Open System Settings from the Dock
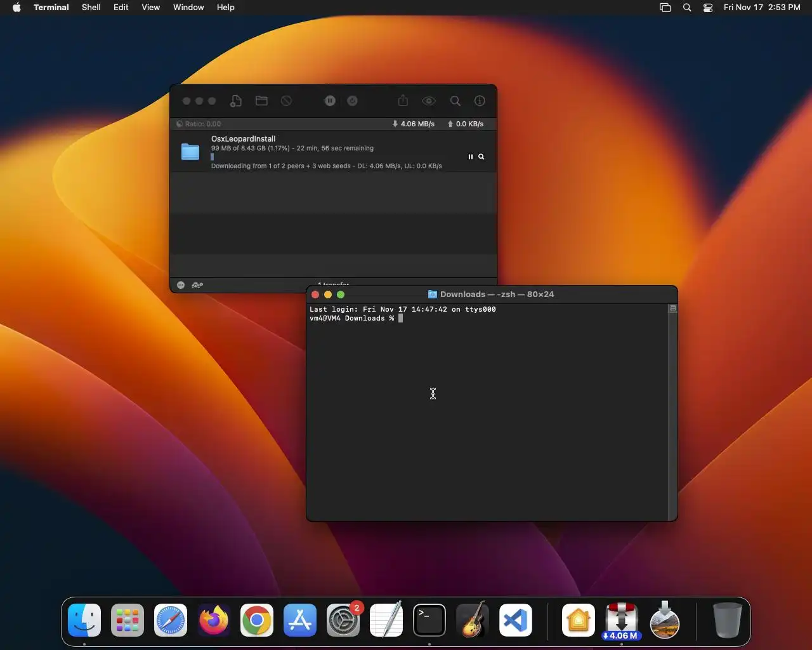Screen dimensions: 812x650 [x=343, y=620]
